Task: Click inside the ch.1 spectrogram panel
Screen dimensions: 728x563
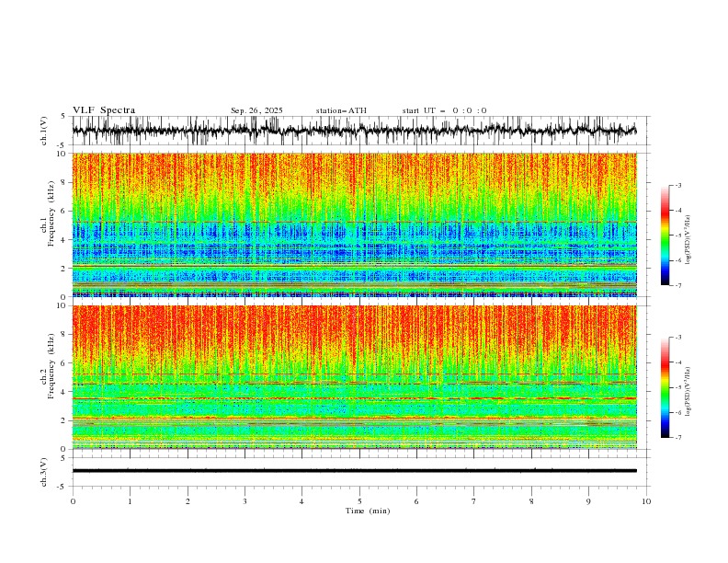Action: [x=355, y=224]
